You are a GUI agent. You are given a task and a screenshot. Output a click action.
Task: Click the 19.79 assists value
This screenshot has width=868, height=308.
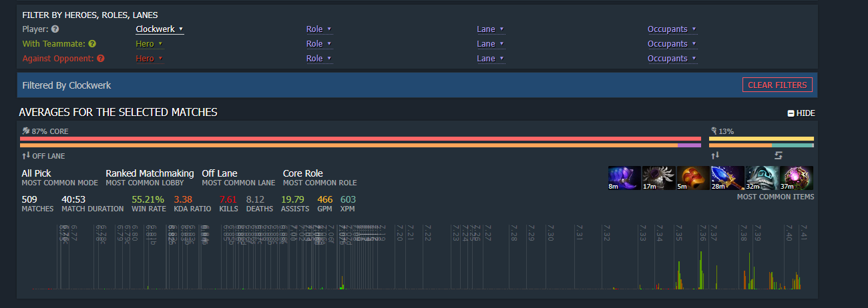click(292, 199)
